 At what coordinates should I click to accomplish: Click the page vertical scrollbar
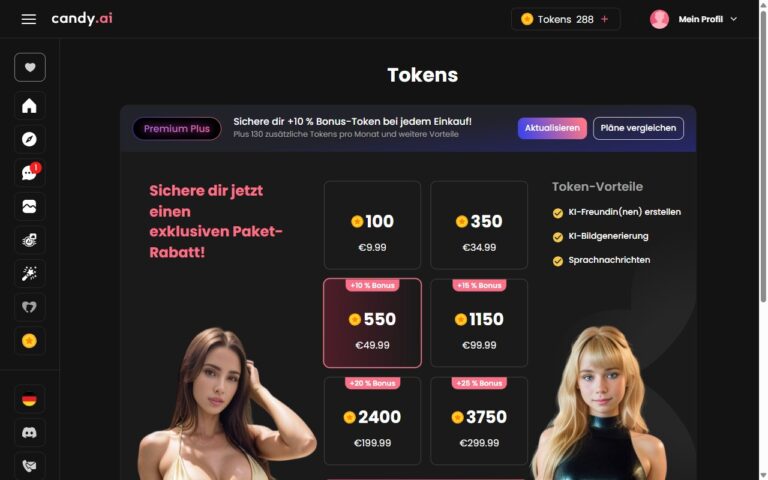click(763, 157)
